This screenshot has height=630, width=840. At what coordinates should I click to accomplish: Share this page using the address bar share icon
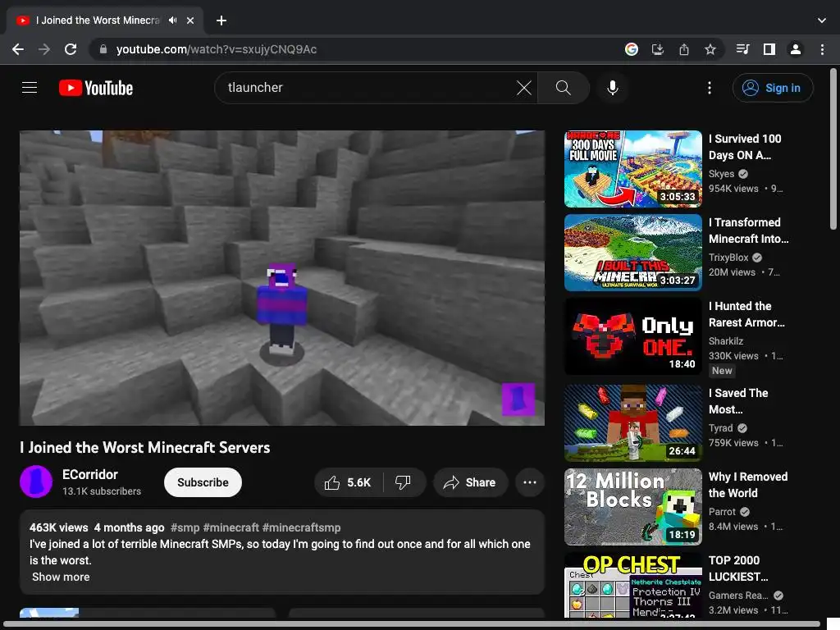[x=684, y=49]
